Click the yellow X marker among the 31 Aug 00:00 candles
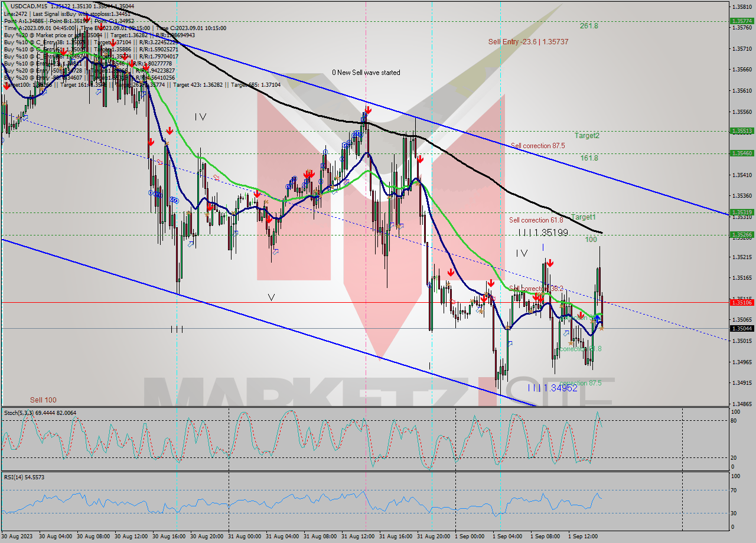The width and height of the screenshot is (756, 543). (266, 201)
